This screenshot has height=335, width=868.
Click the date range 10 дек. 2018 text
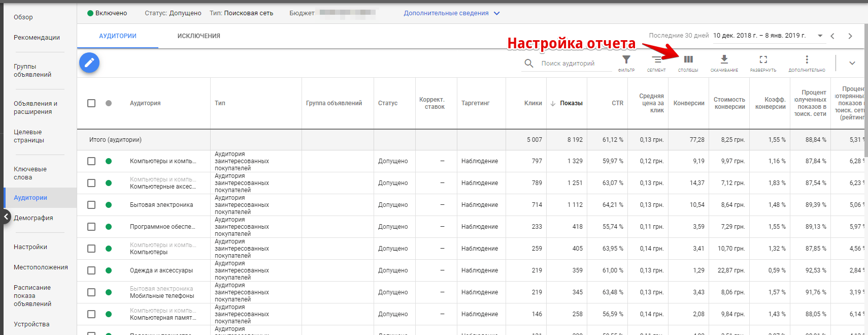coord(759,36)
